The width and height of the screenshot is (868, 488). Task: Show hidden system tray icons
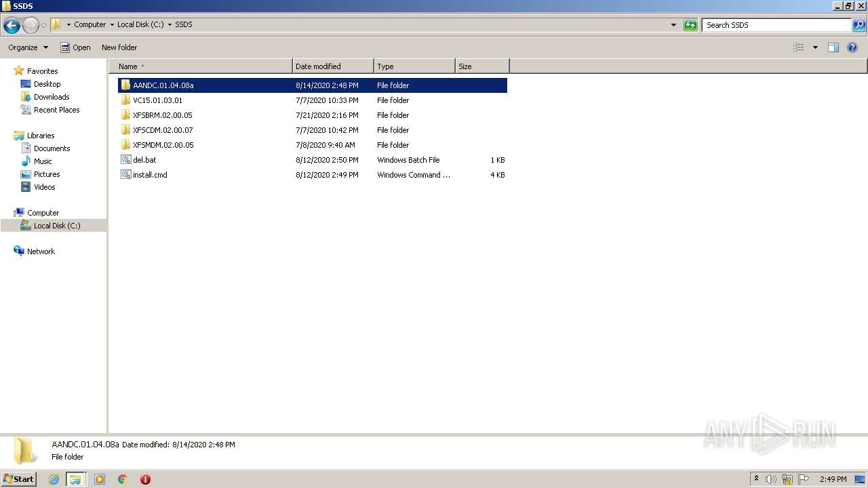(x=756, y=479)
